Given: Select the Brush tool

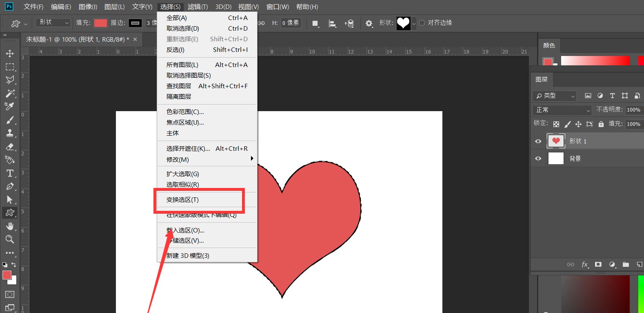Looking at the screenshot, I should [x=10, y=120].
